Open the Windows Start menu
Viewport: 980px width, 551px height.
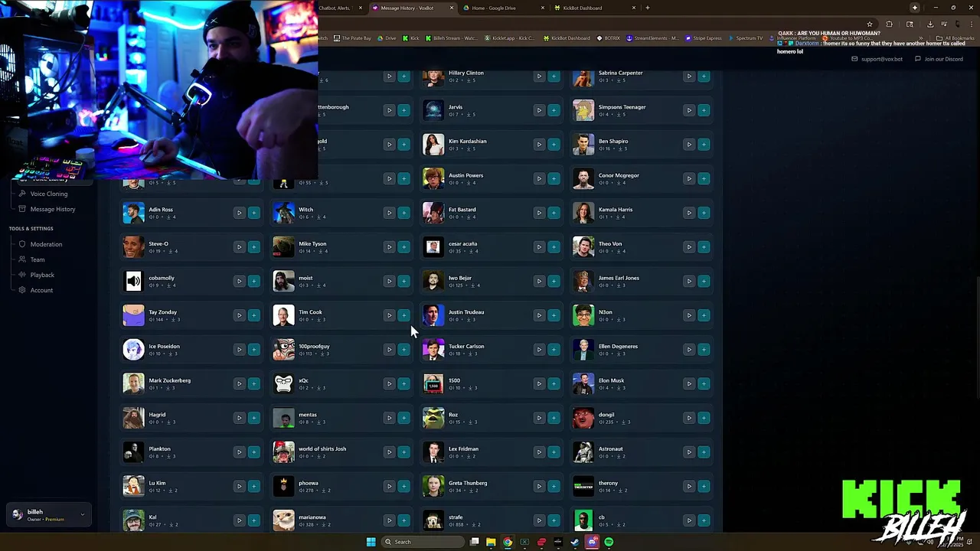coord(371,542)
